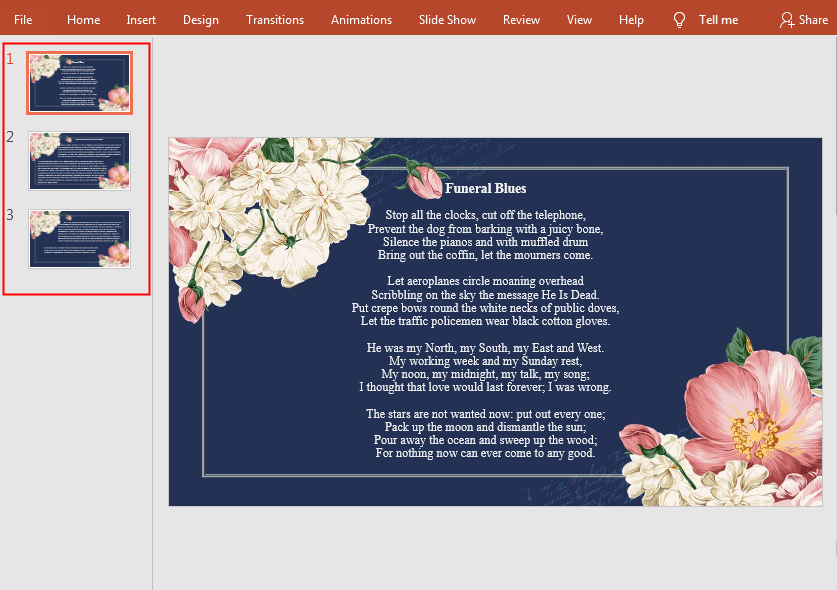This screenshot has width=837, height=590.
Task: Click the Tell me lightbulb icon
Action: coord(679,20)
